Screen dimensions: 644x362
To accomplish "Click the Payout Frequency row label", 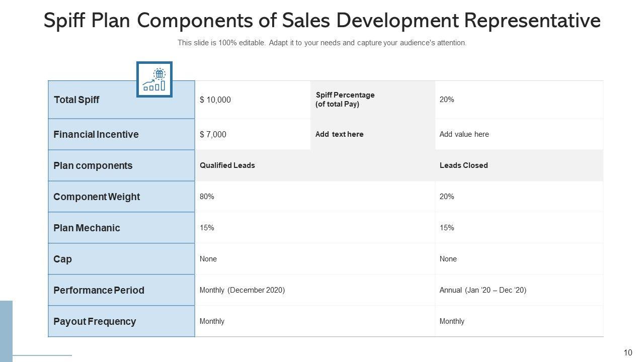I will click(x=95, y=322).
